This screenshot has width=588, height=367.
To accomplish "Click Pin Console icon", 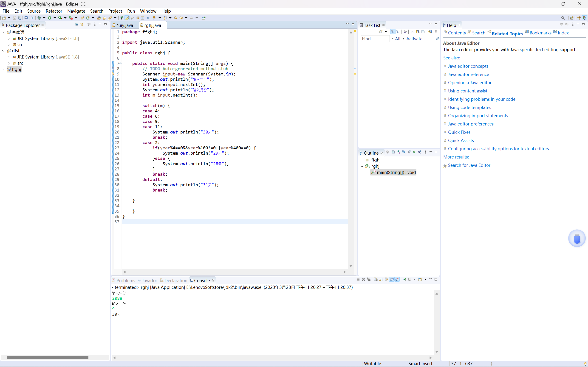I will tap(404, 279).
